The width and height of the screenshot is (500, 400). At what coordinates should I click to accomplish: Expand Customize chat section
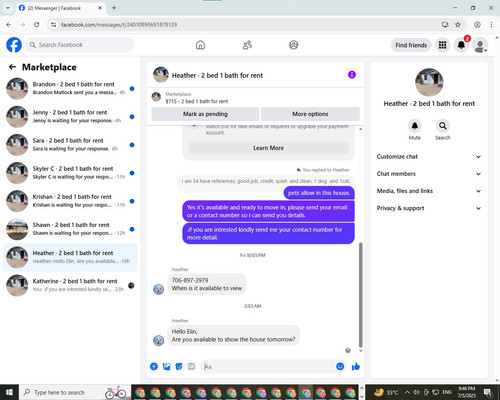[x=429, y=157]
